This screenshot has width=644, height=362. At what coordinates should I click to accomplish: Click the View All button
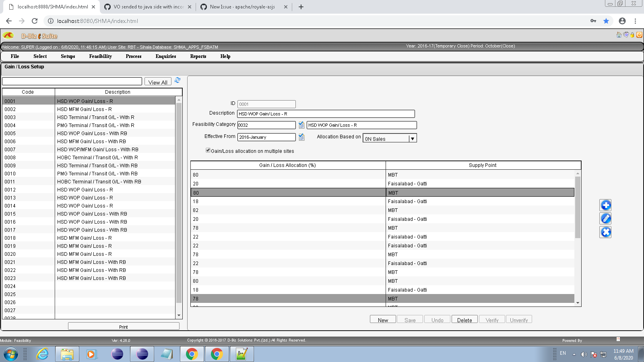(x=157, y=82)
